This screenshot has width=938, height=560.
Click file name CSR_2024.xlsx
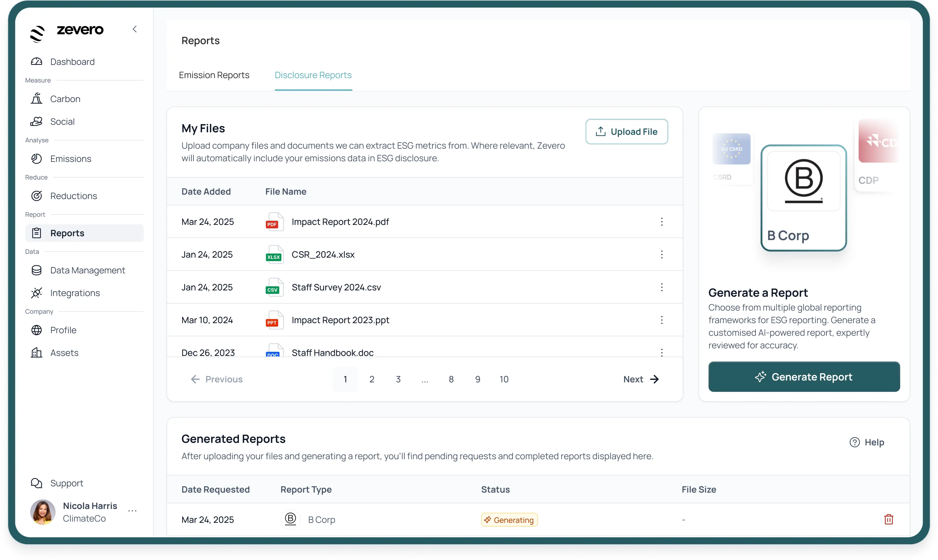tap(323, 254)
